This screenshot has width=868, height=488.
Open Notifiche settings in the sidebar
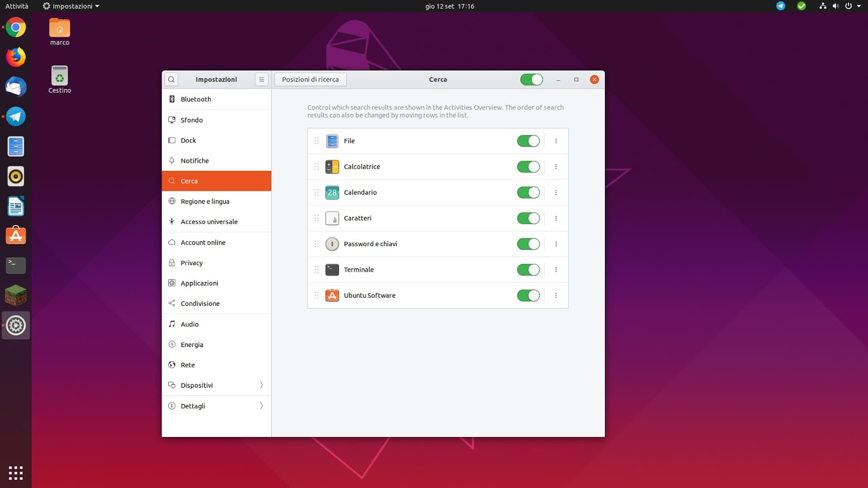click(216, 160)
